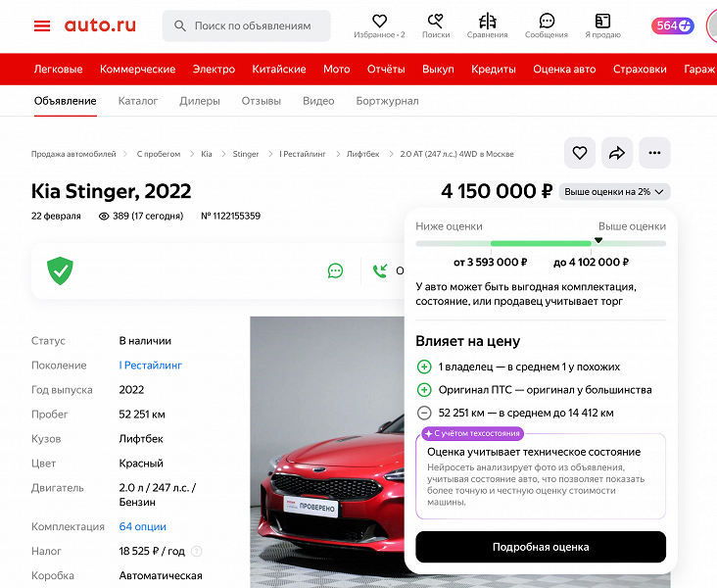The image size is (717, 588).
Task: Open Я продаю icon
Action: coord(602,21)
